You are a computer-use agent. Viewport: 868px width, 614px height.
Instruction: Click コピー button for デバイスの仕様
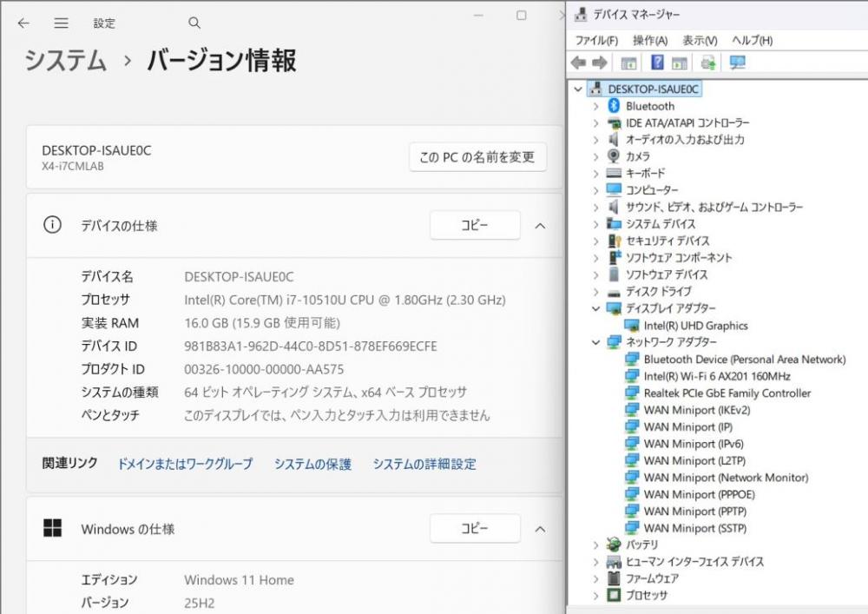pyautogui.click(x=475, y=226)
